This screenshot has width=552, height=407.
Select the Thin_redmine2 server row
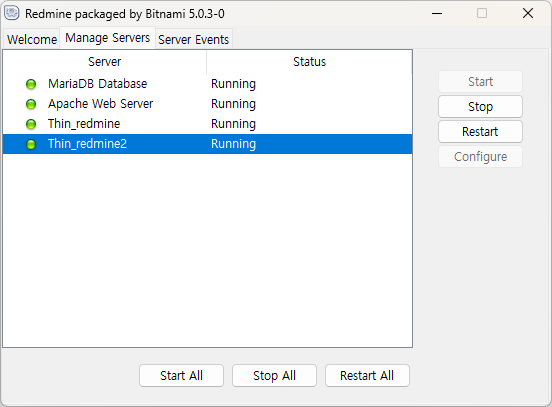click(207, 144)
